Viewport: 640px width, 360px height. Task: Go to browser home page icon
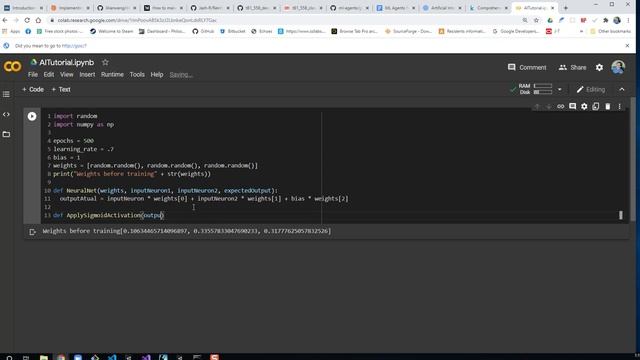click(38, 20)
